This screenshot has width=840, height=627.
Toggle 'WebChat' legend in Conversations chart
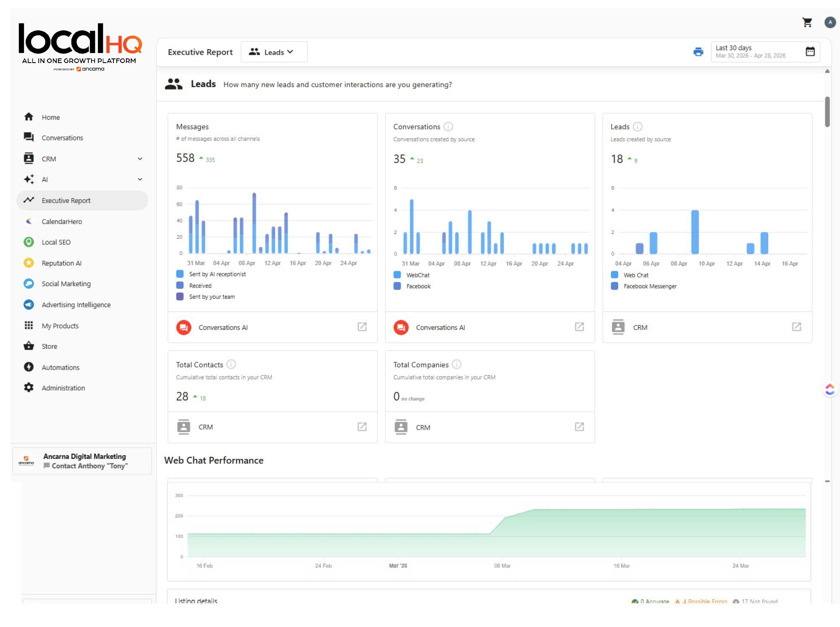[x=412, y=275]
